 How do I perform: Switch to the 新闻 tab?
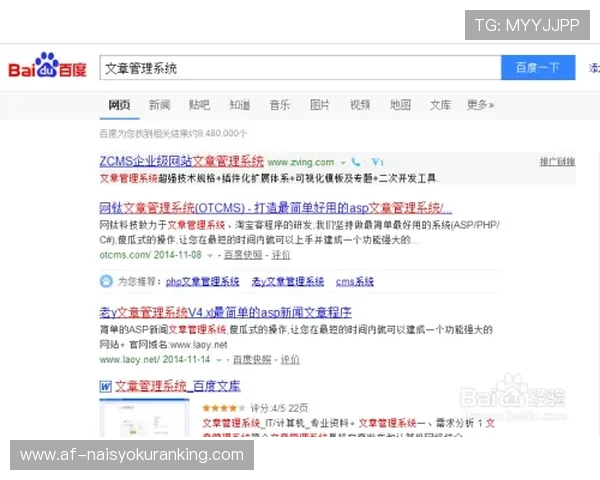pos(160,104)
